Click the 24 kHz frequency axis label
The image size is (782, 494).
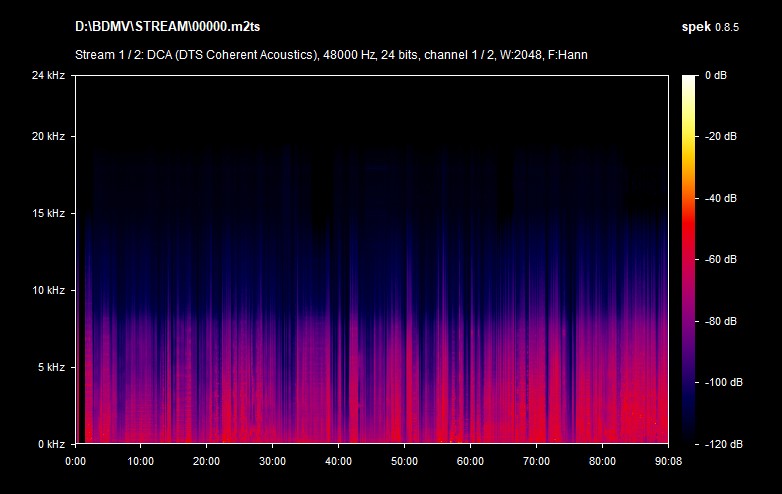48,75
